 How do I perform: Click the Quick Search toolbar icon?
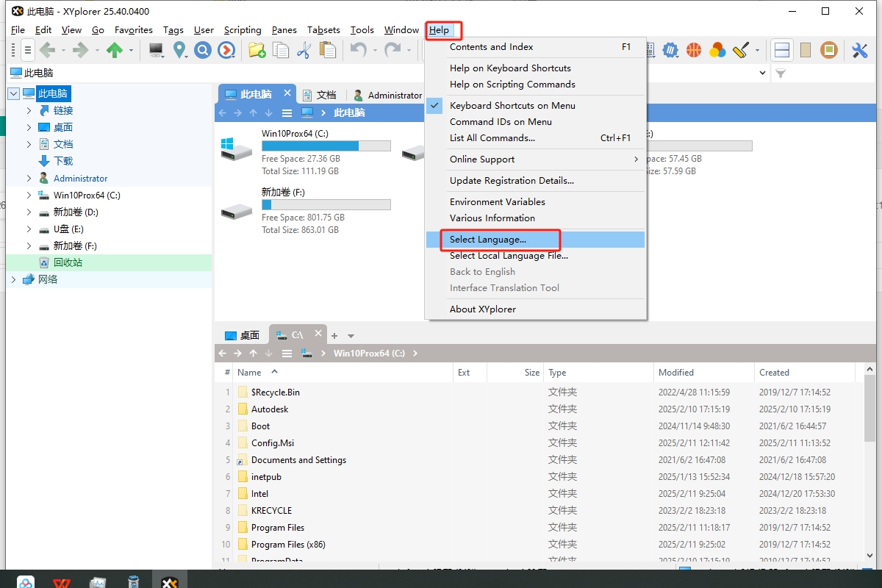tap(226, 50)
